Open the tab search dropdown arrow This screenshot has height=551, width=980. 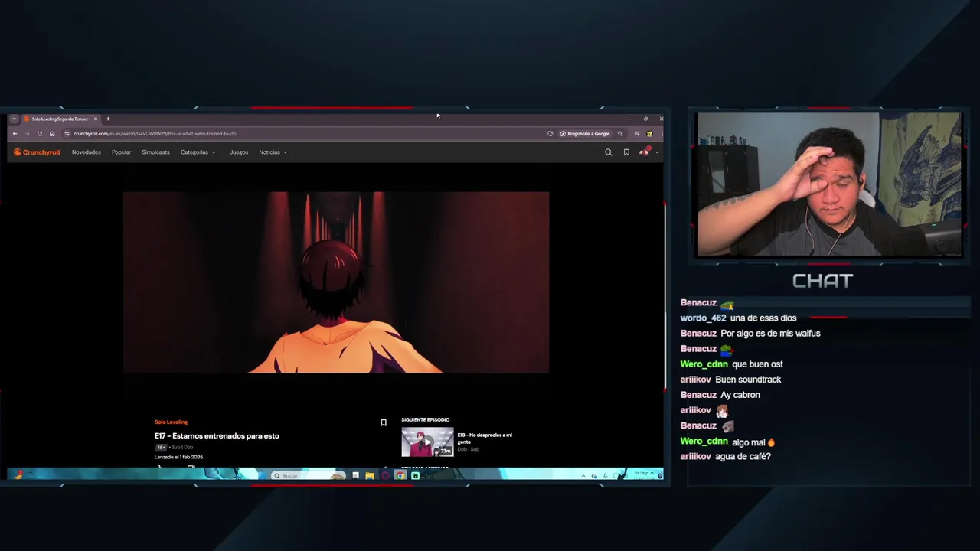click(14, 119)
